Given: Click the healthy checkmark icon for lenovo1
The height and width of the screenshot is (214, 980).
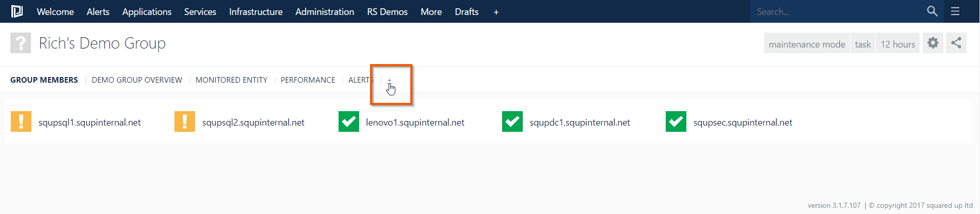Looking at the screenshot, I should coord(349,122).
